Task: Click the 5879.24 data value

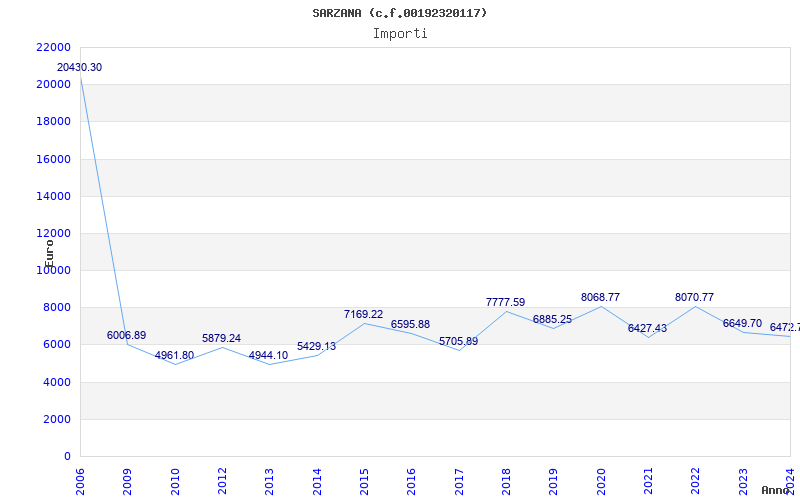Action: click(221, 338)
